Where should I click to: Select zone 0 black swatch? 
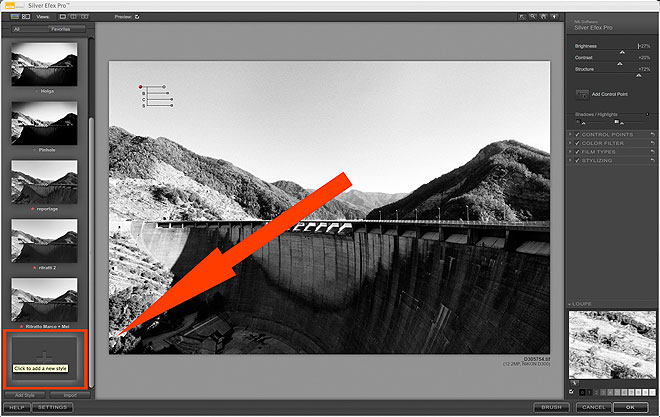tap(582, 392)
